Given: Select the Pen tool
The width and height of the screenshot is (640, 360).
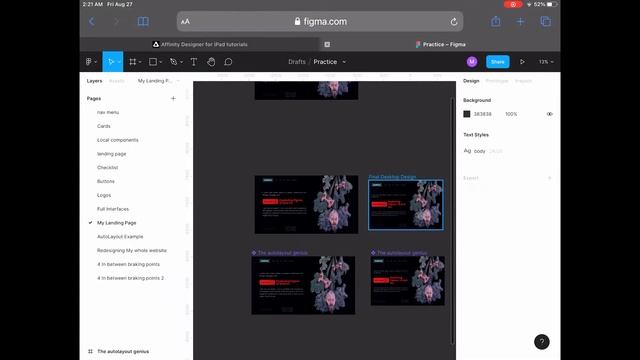Looking at the screenshot, I should point(173,62).
